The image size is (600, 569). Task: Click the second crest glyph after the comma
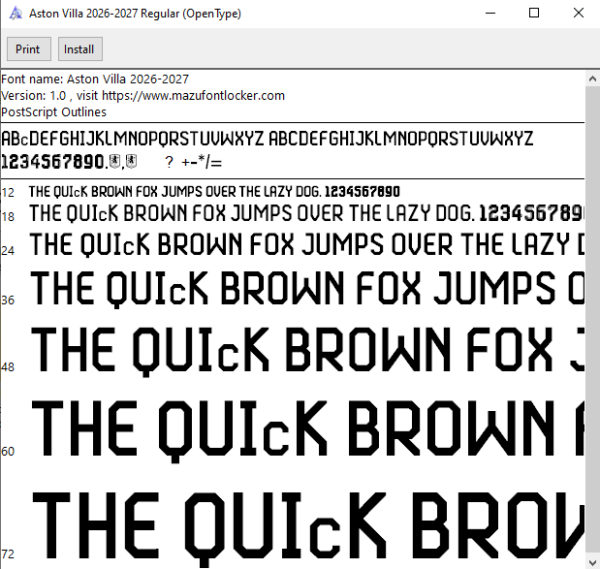click(131, 161)
